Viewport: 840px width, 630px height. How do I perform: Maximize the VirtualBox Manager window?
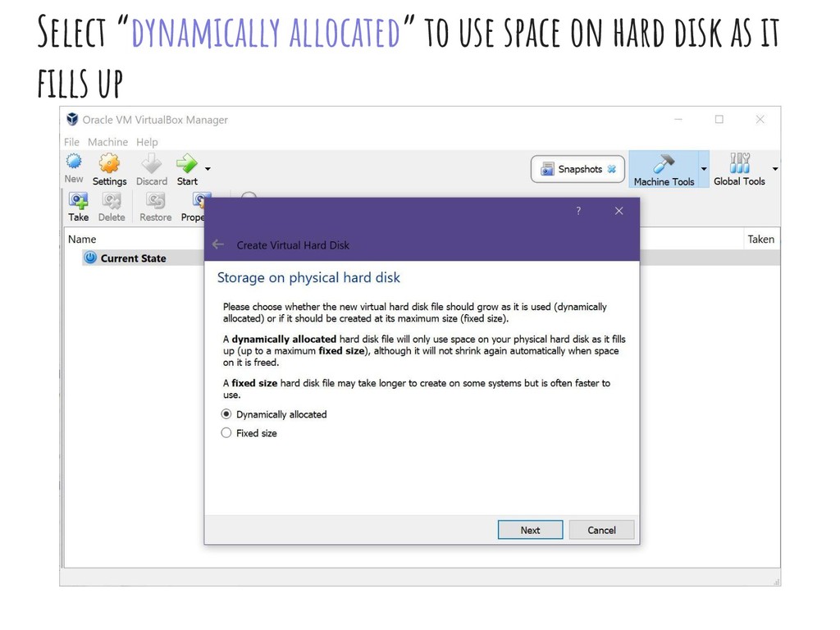719,119
